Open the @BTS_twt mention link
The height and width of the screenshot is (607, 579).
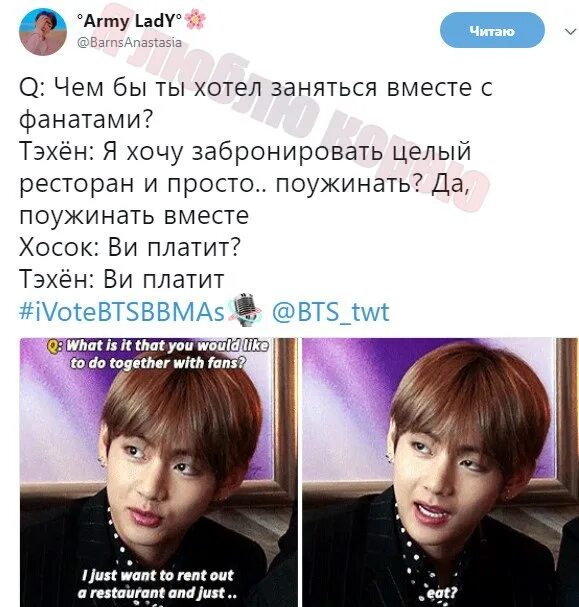tap(331, 311)
